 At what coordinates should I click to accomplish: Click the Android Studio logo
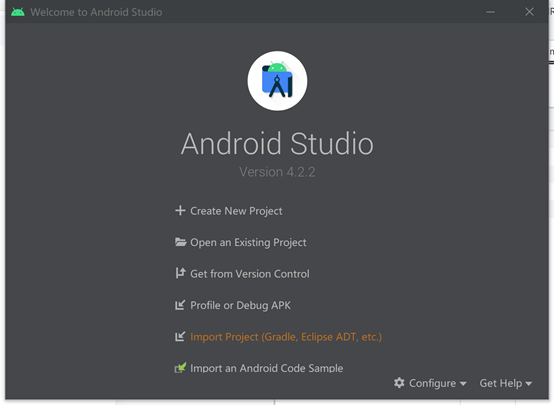tap(277, 81)
